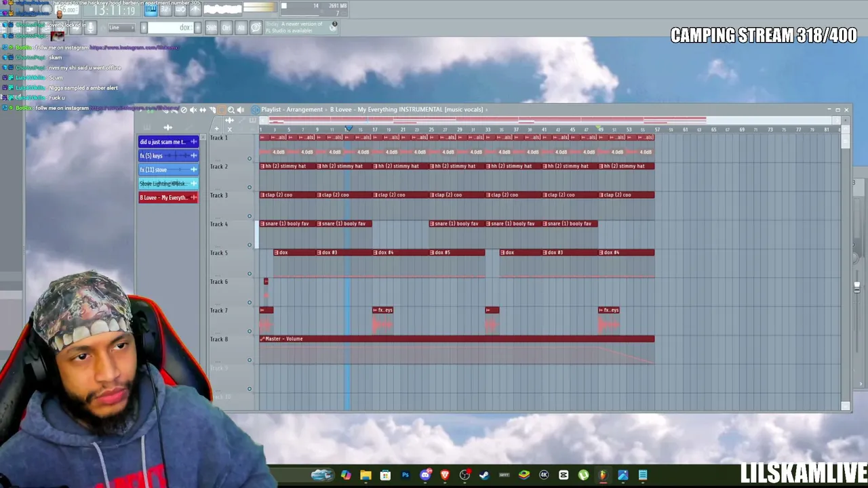The height and width of the screenshot is (488, 868).
Task: Open Microsoft Store from the taskbar
Action: point(385,475)
